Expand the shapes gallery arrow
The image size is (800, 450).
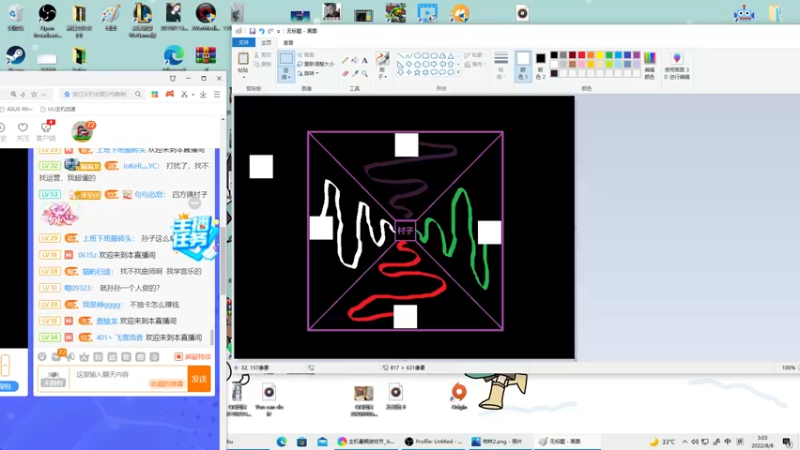pos(458,72)
